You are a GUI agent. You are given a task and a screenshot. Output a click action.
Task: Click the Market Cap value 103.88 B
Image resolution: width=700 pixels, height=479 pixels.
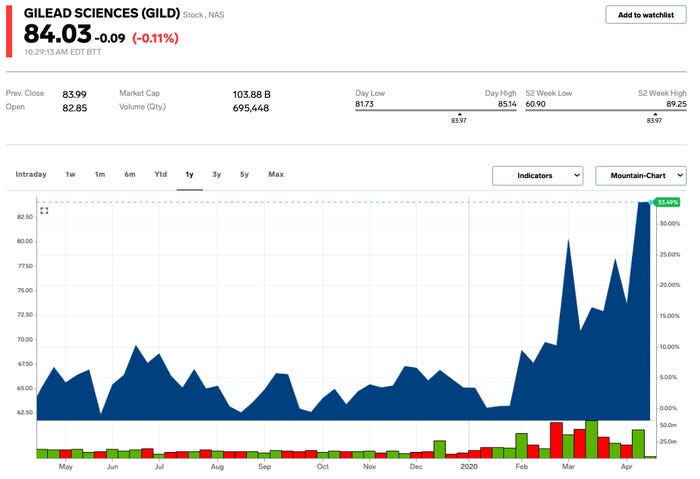click(x=251, y=95)
